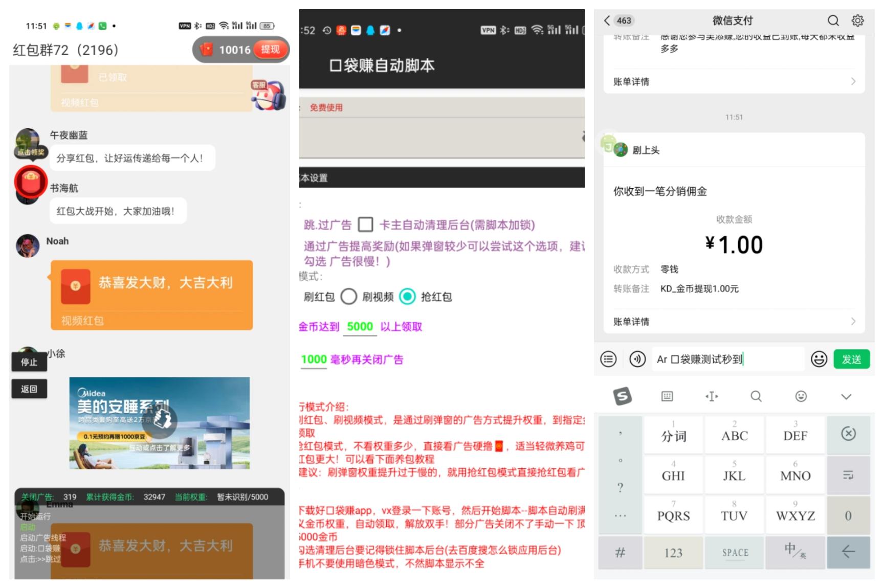
Task: Tap the 提现 withdraw button
Action: [x=270, y=50]
